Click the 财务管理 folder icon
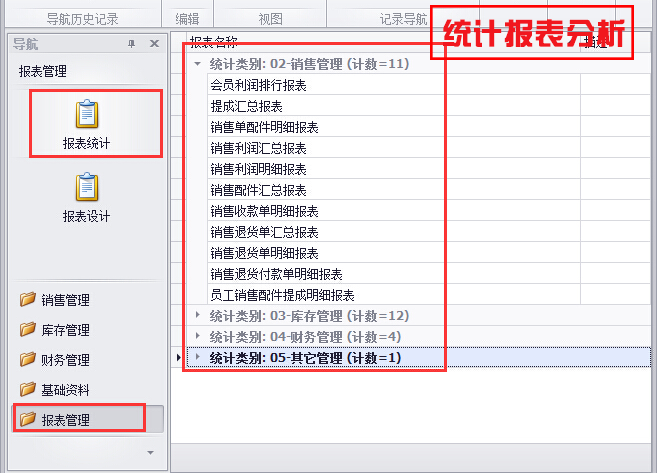Viewport: 657px width, 473px height. [27, 360]
